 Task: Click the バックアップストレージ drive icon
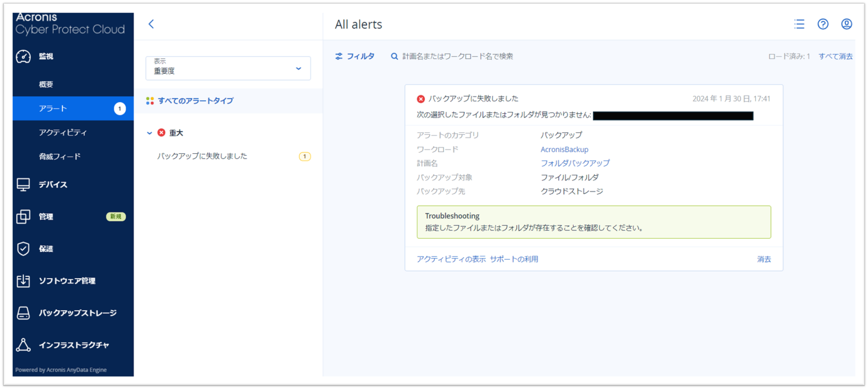coord(23,313)
